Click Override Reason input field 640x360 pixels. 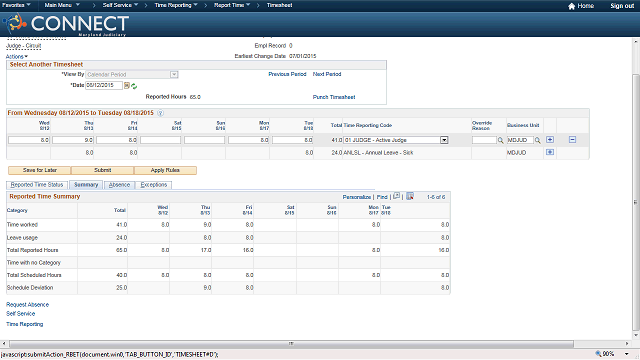click(484, 140)
